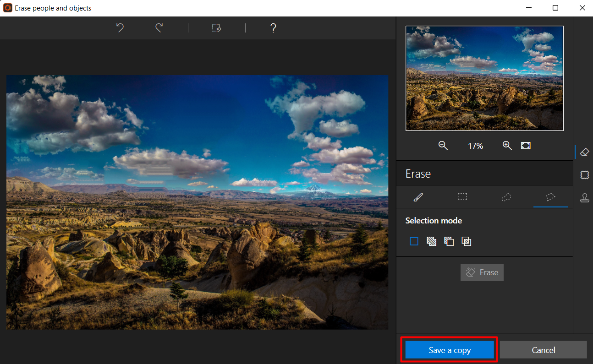
Task: Fit image to screen icon
Action: pyautogui.click(x=526, y=146)
